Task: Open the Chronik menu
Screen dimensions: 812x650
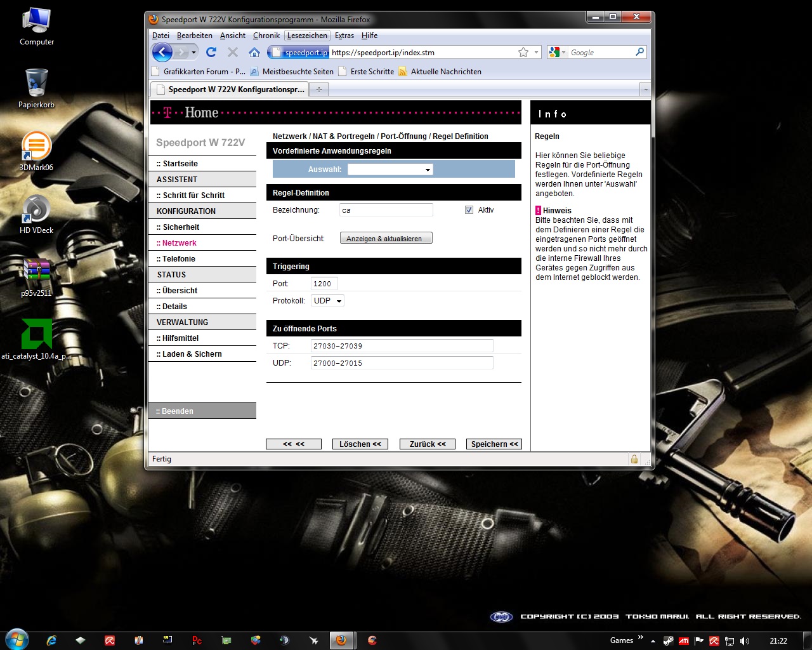Action: [x=266, y=36]
